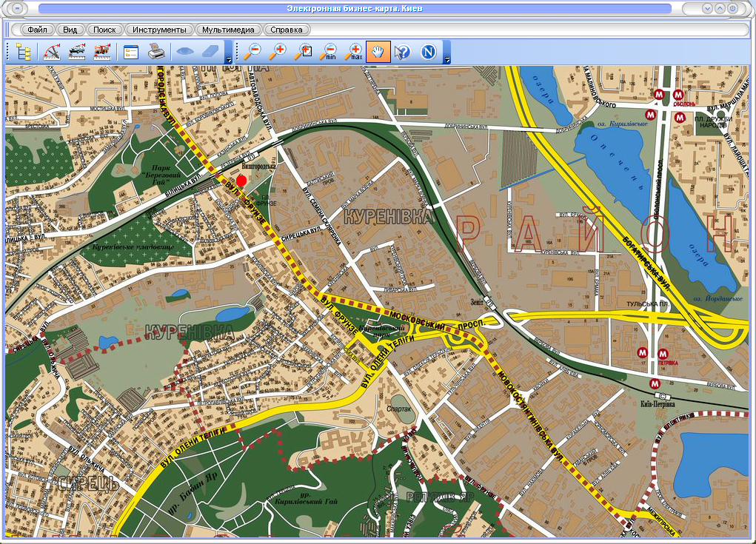Set minimum zoom level
Screen dimensions: 756x544
pyautogui.click(x=329, y=52)
